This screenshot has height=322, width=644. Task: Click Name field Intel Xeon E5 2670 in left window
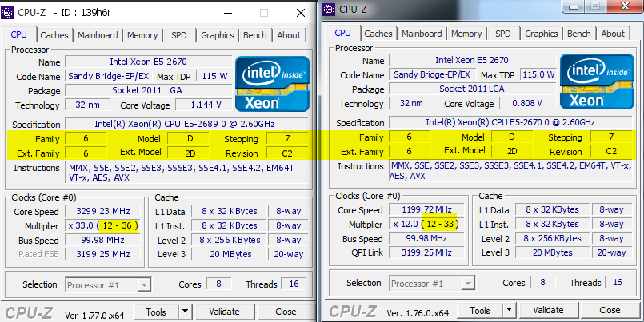[148, 62]
